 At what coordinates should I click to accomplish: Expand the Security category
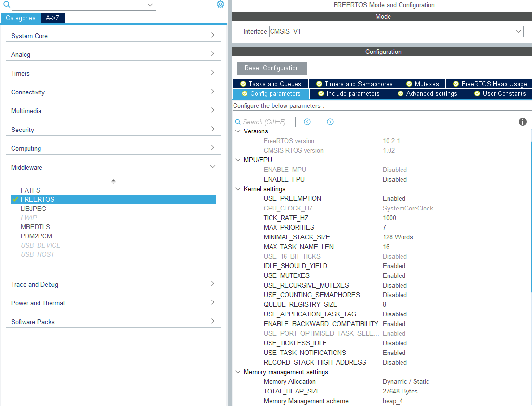(x=113, y=130)
